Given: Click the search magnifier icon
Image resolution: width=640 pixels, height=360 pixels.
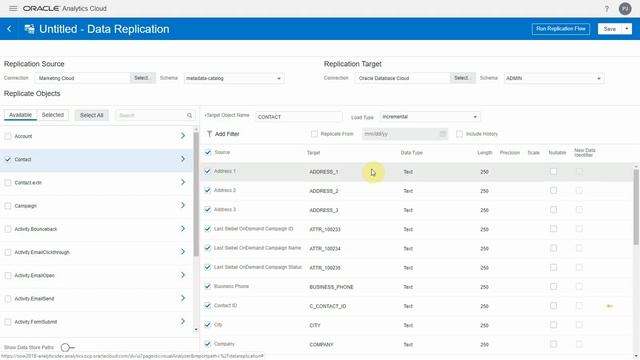Looking at the screenshot, I should point(189,116).
